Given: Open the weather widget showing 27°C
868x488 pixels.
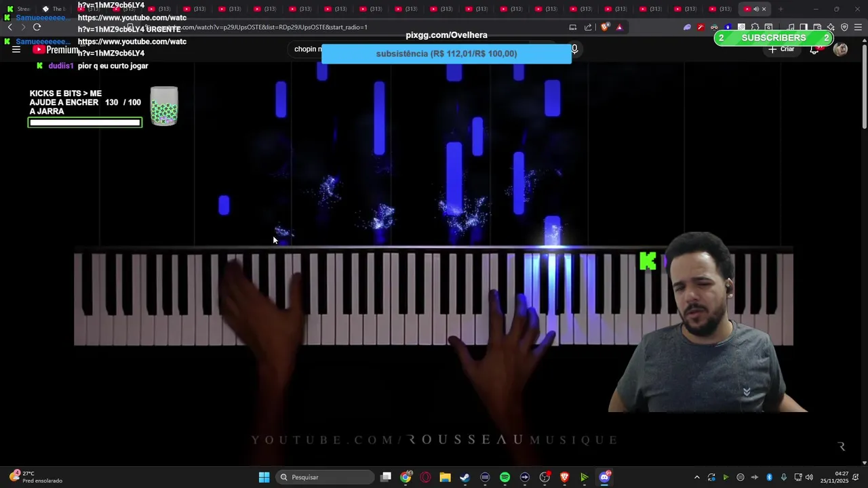Looking at the screenshot, I should click(x=35, y=477).
